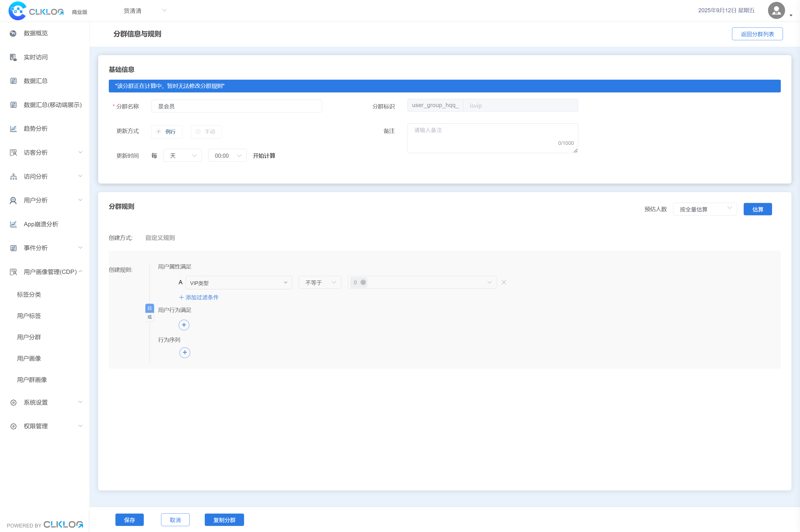
Task: Select the 手动 update mode radio
Action: pos(198,132)
